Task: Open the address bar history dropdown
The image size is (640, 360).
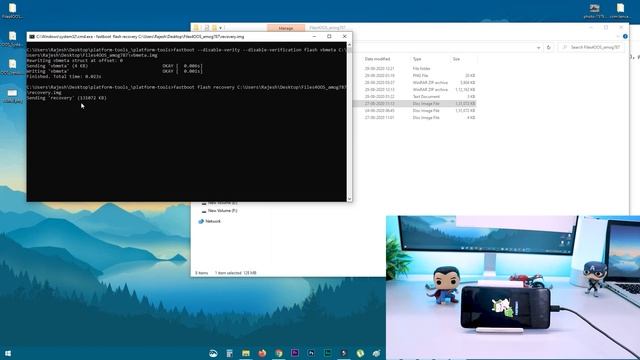Action: click(538, 48)
